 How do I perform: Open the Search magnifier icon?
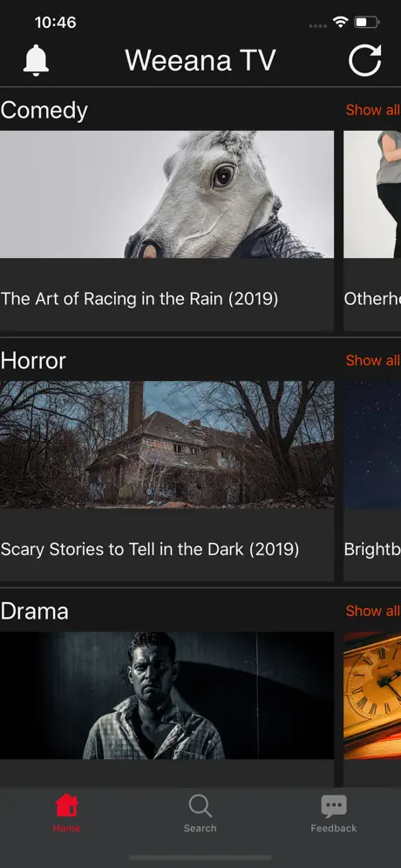point(200,805)
